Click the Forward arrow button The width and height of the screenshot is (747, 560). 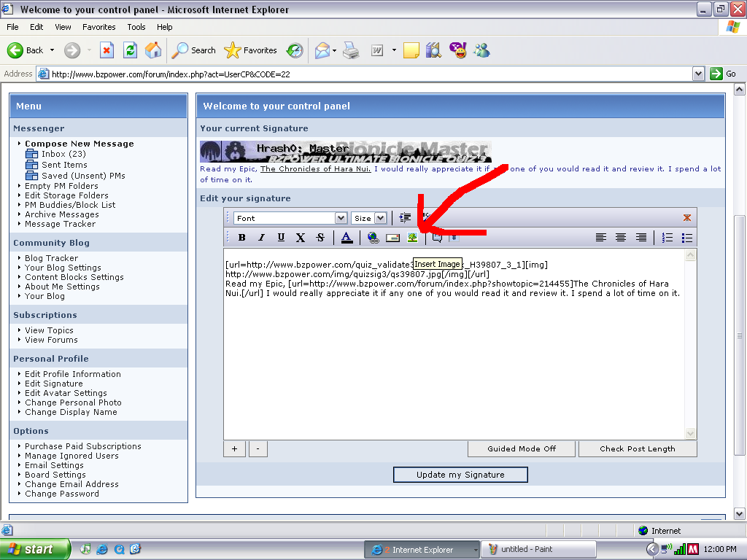point(72,50)
